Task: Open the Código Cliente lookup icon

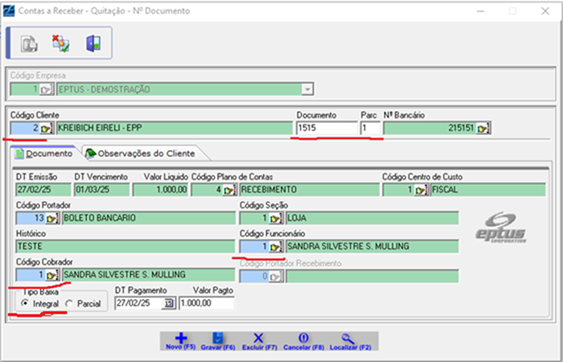Action: pos(46,128)
